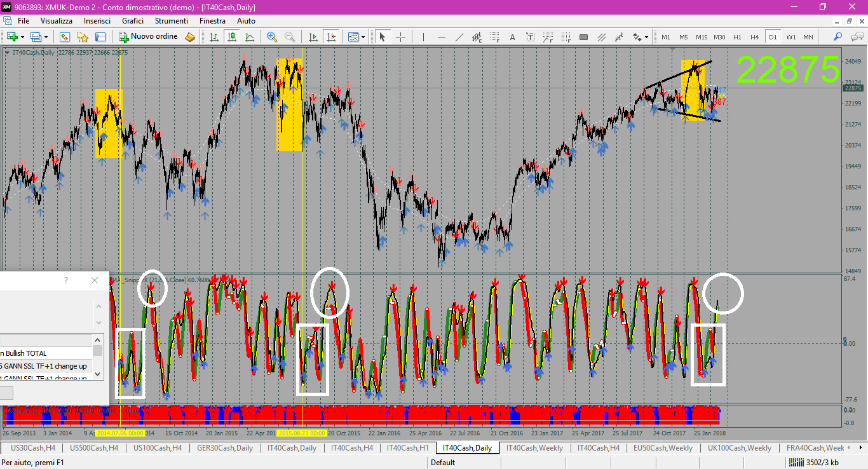Switch to the EU50Cash,Weekly chart tab
The image size is (868, 469).
(x=663, y=448)
